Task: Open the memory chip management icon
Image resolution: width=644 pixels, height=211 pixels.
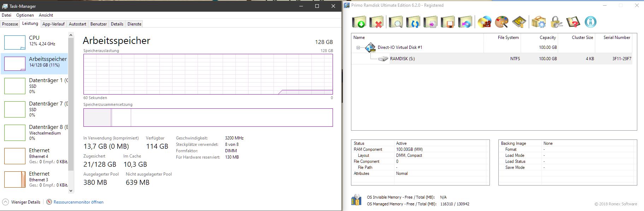Action: 519,22
